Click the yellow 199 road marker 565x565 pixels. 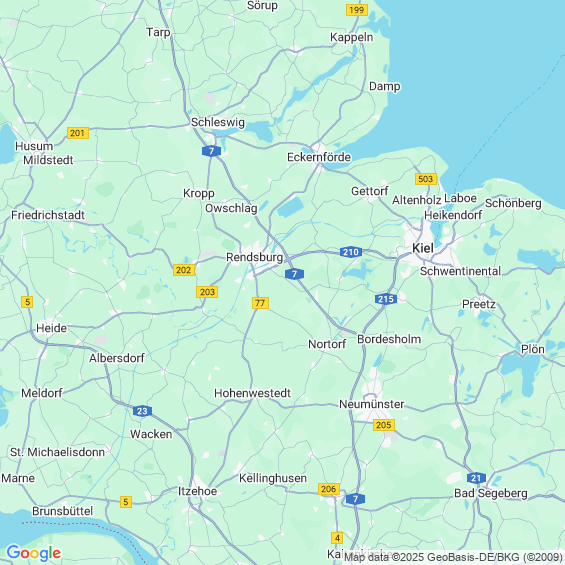(357, 10)
